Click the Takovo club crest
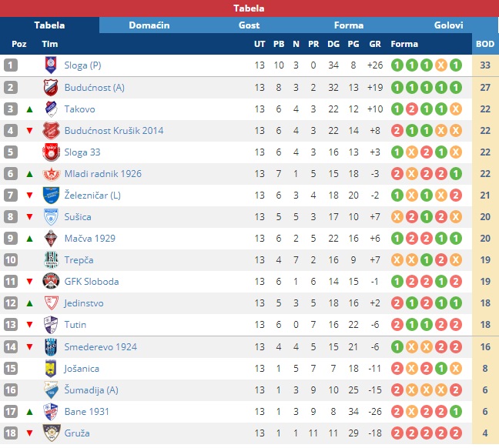Image resolution: width=499 pixels, height=448 pixels. [51, 109]
